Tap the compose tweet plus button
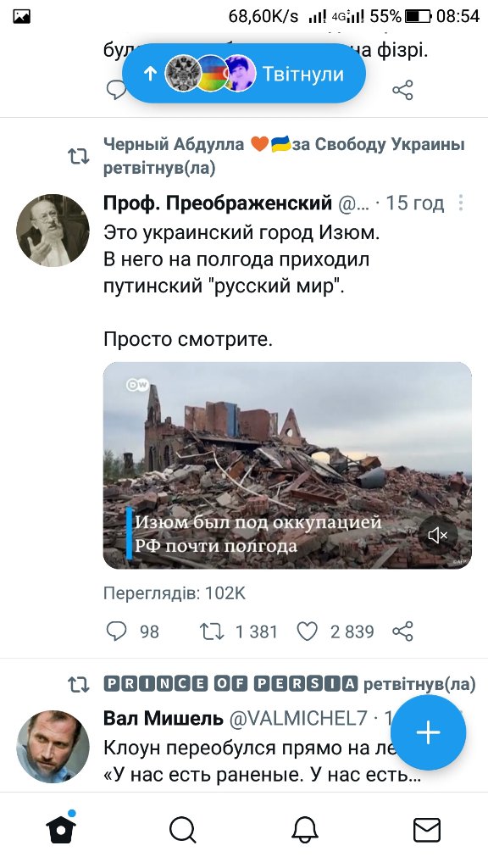The width and height of the screenshot is (488, 868). tap(428, 732)
